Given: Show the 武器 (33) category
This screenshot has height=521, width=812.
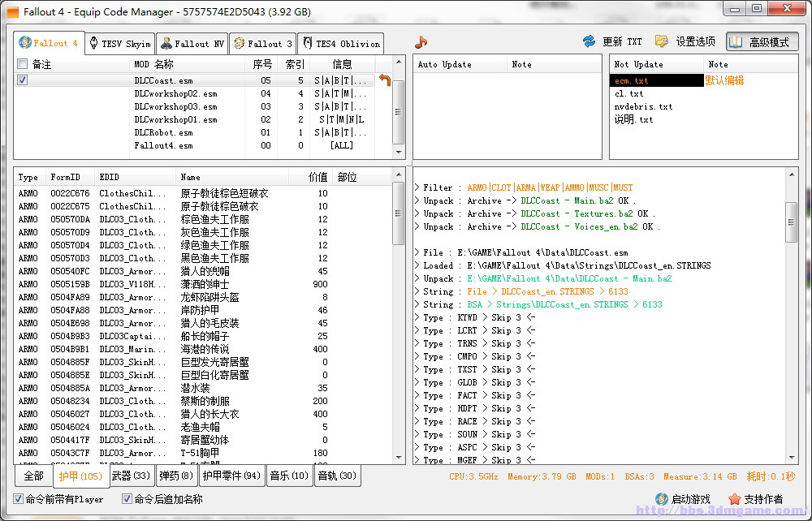Looking at the screenshot, I should click(x=131, y=476).
